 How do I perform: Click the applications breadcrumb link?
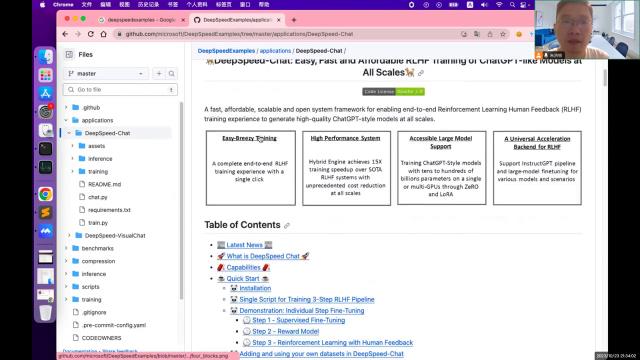(275, 51)
